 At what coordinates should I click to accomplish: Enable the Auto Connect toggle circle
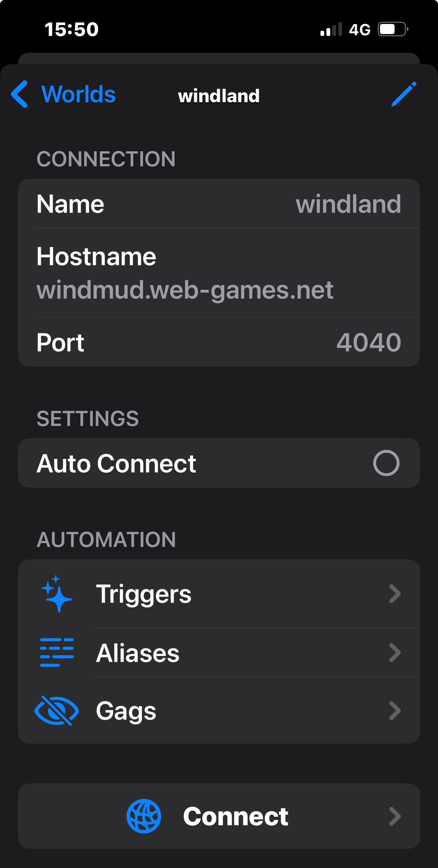pyautogui.click(x=386, y=463)
